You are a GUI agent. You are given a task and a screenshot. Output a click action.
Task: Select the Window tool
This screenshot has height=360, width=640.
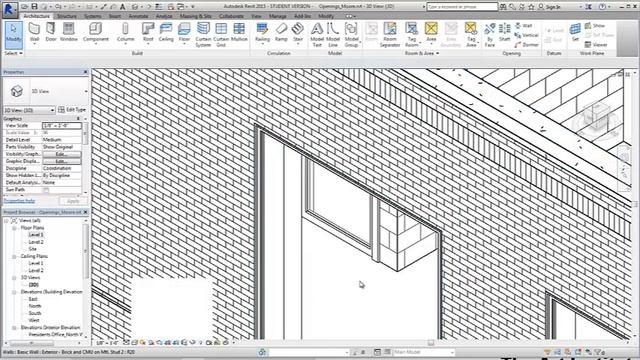(x=69, y=33)
